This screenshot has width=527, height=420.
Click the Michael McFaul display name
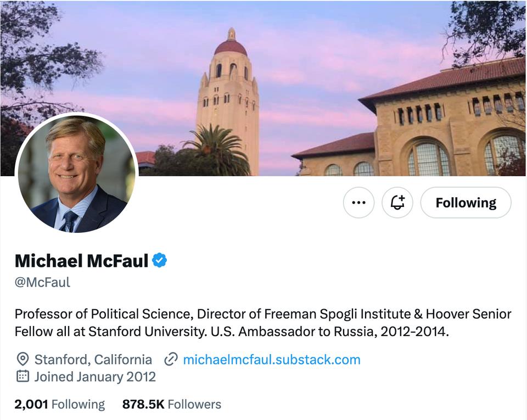coord(81,260)
